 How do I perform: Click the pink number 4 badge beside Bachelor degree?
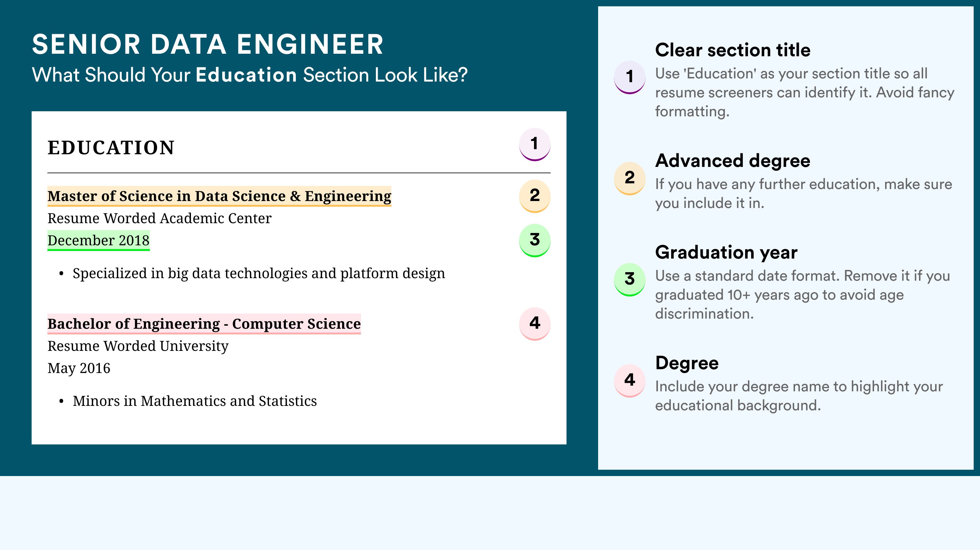coord(535,324)
